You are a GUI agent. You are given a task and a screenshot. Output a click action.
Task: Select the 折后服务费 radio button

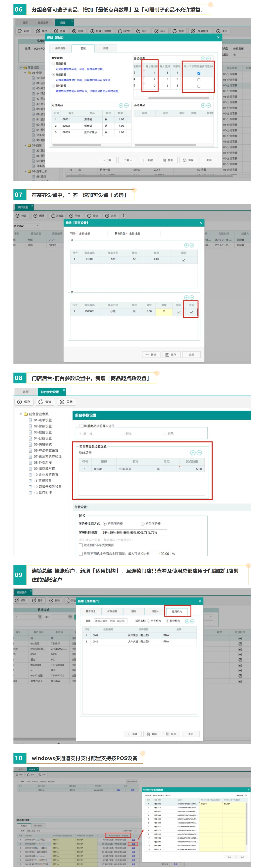pos(143,524)
